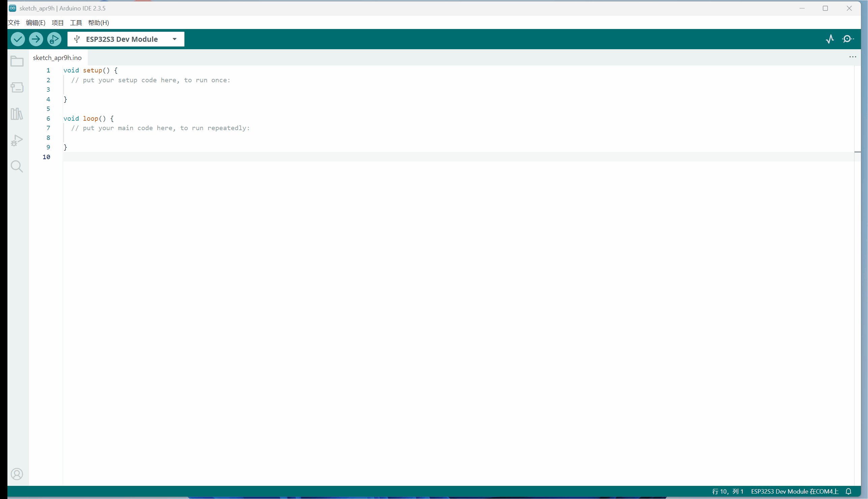Expand the ESP32S3 Dev Module board selector

tap(174, 39)
